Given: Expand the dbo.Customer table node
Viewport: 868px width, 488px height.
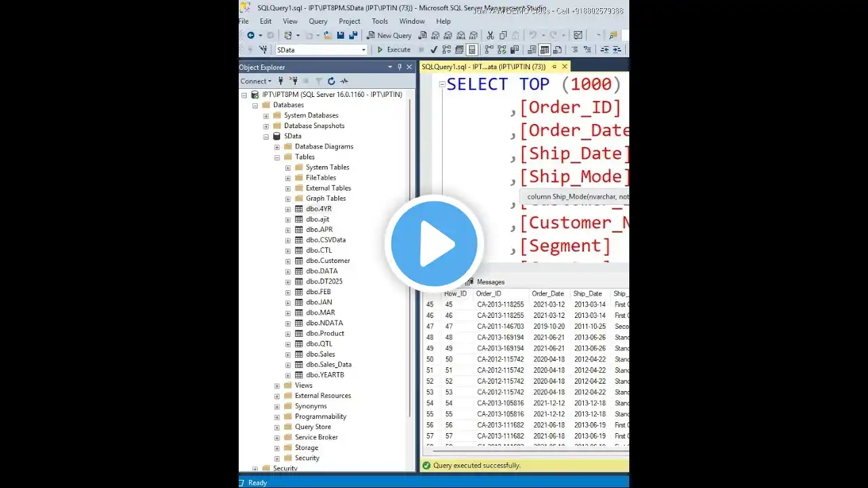Looking at the screenshot, I should tap(288, 261).
